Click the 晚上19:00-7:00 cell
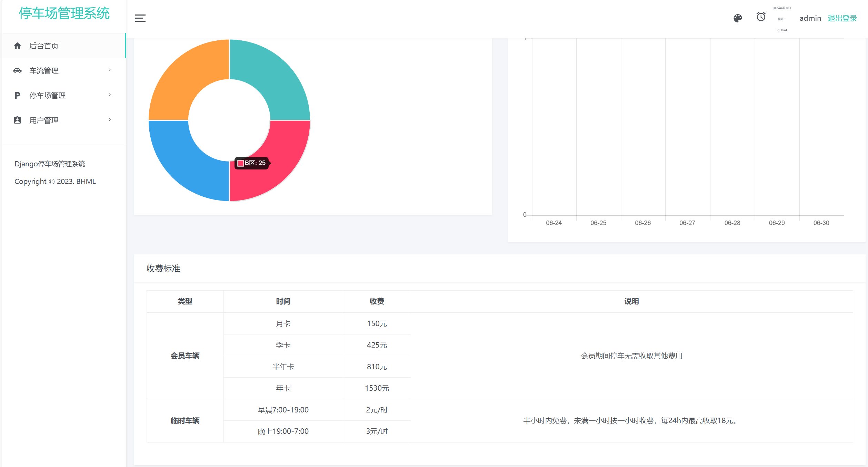868x467 pixels. pyautogui.click(x=283, y=431)
